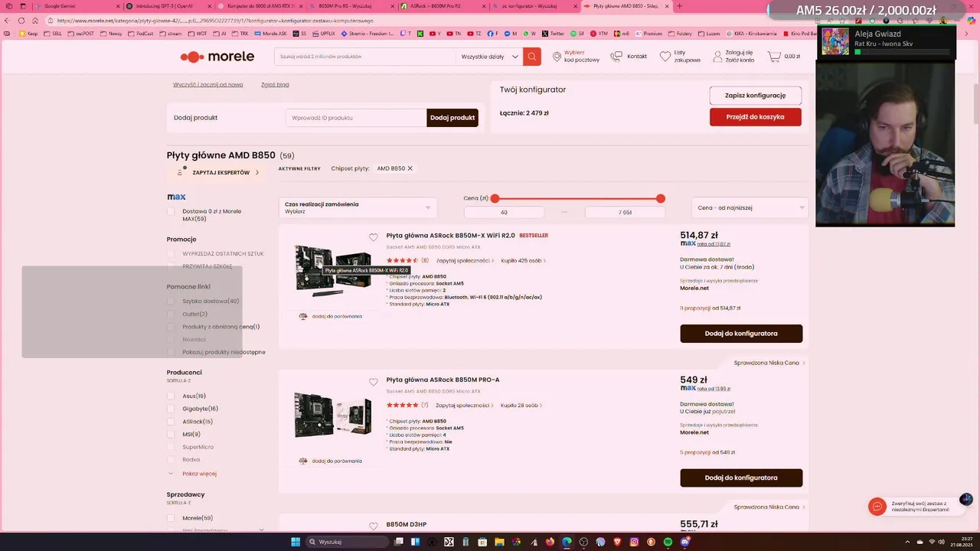The width and height of the screenshot is (980, 551).
Task: Open a new browser tab plus
Action: 679,6
